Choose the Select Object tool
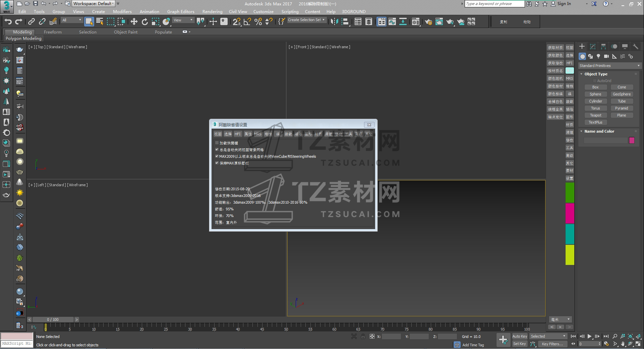The height and width of the screenshot is (349, 644). pos(89,22)
